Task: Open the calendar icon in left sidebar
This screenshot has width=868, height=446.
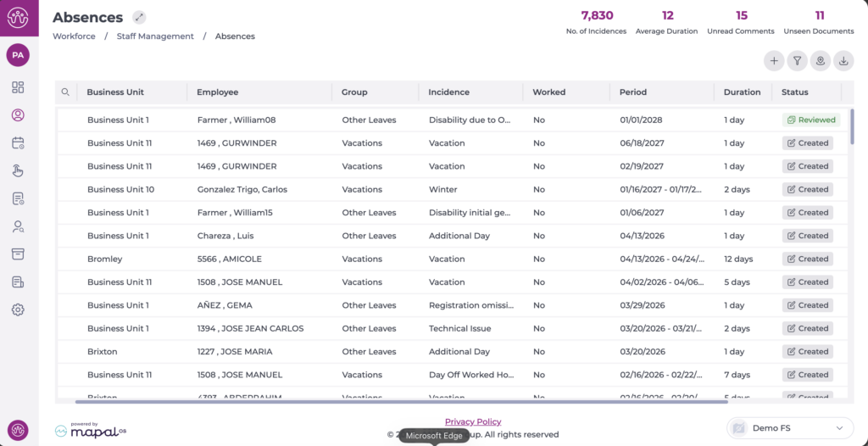Action: [x=18, y=143]
